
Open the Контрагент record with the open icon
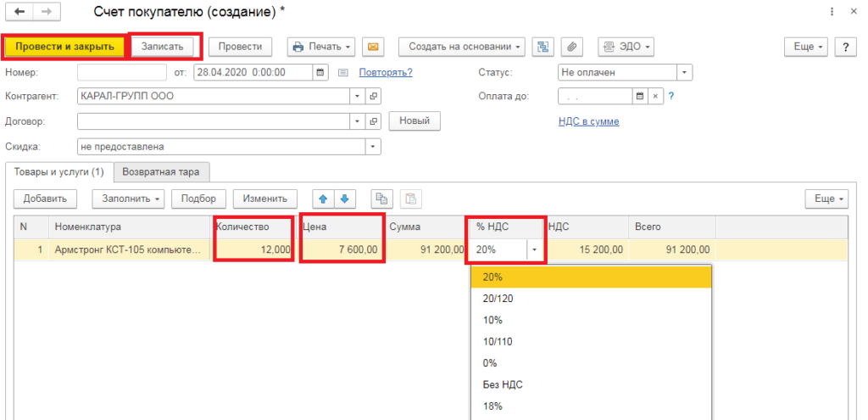click(373, 97)
